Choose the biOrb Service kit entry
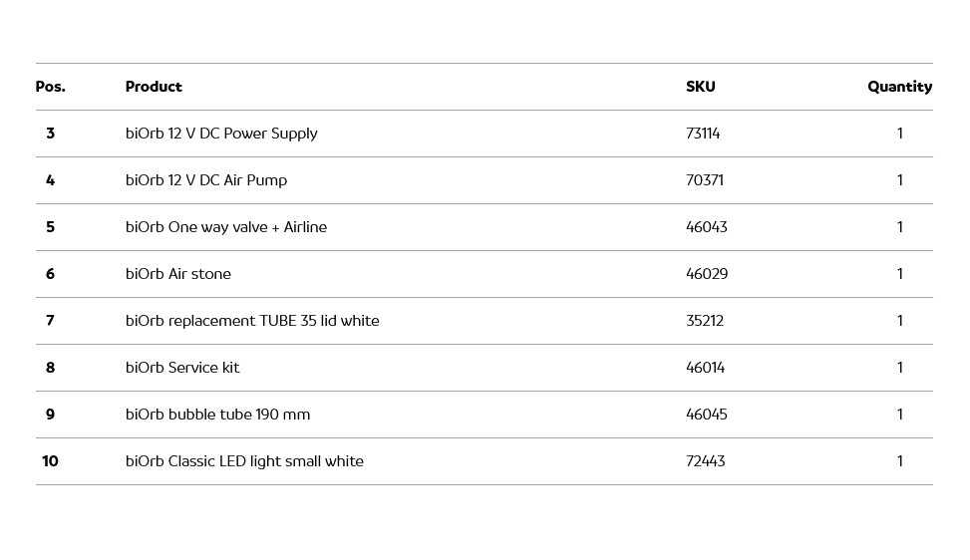The image size is (970, 560). (x=182, y=368)
